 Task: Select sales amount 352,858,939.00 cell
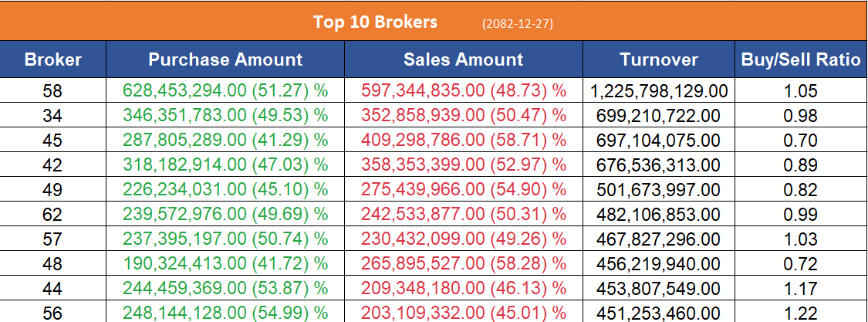tap(463, 116)
